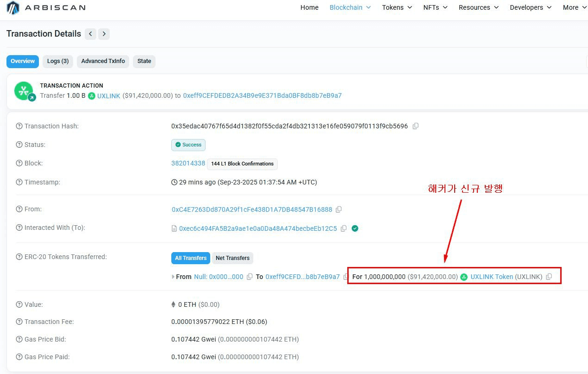The image size is (588, 374).
Task: Click the transaction hash value text
Action: (x=290, y=126)
